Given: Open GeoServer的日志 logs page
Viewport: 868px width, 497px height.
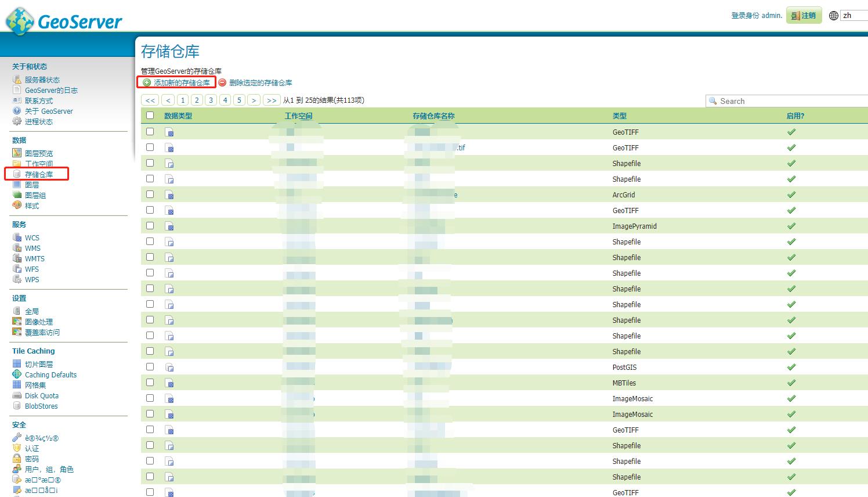Looking at the screenshot, I should 51,91.
